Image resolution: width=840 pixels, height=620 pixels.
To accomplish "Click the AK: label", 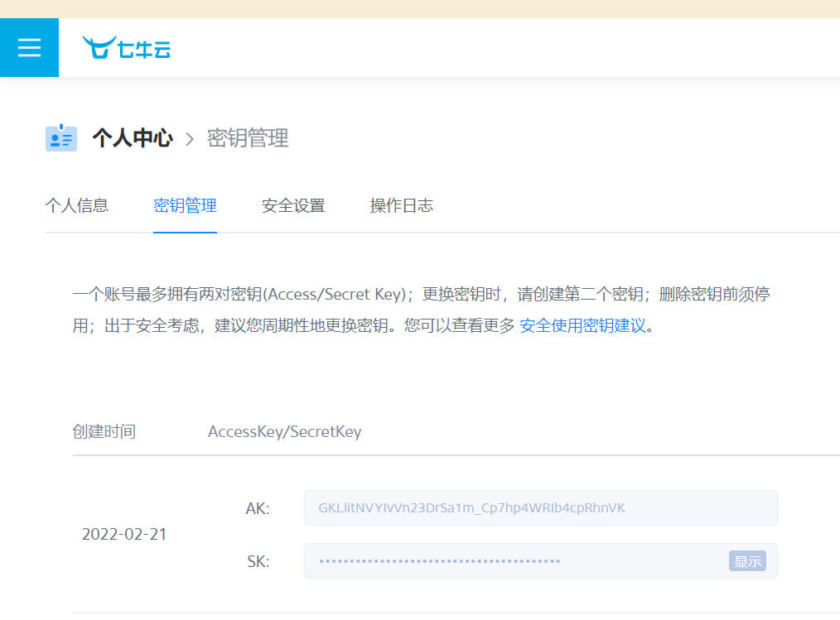I will pyautogui.click(x=258, y=508).
